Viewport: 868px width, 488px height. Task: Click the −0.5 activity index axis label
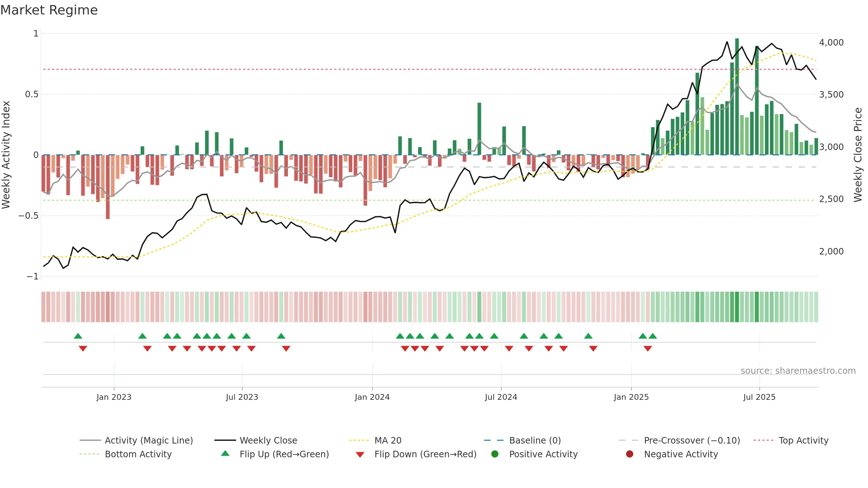pyautogui.click(x=29, y=215)
